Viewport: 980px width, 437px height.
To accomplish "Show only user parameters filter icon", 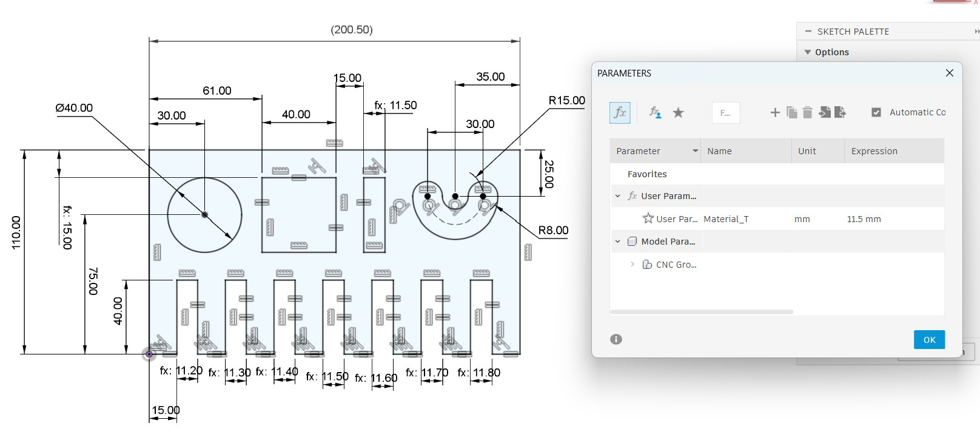I will pos(655,113).
